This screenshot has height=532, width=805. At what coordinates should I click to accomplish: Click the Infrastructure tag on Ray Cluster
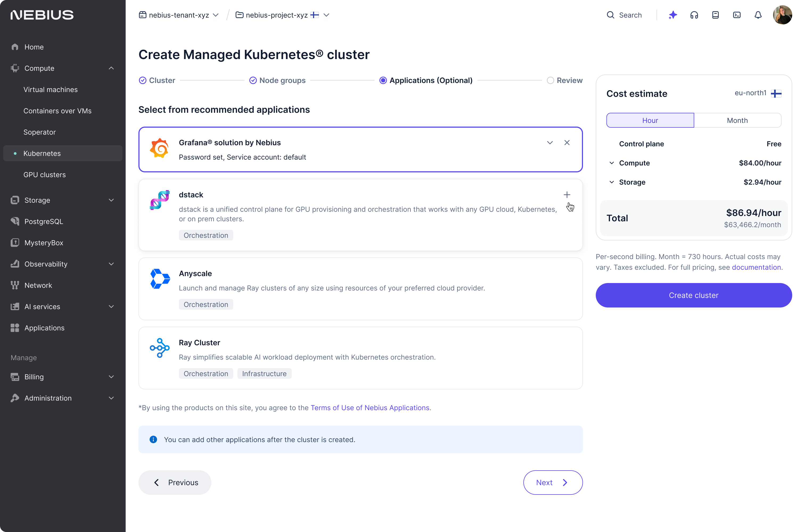point(264,373)
